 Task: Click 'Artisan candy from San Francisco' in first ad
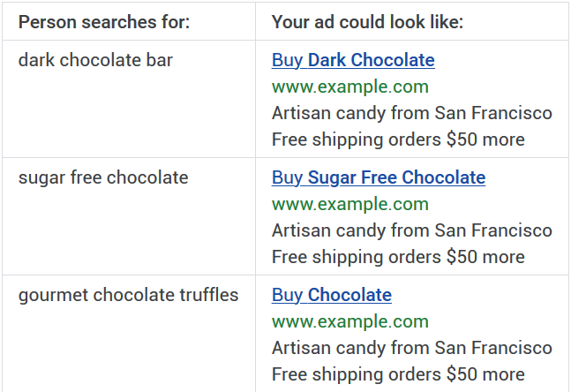coord(412,113)
